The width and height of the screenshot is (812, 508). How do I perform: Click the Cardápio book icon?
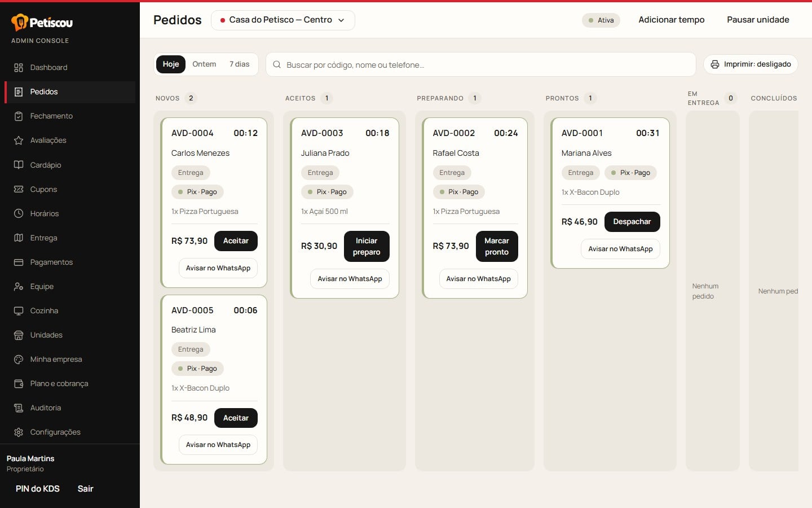pos(19,165)
